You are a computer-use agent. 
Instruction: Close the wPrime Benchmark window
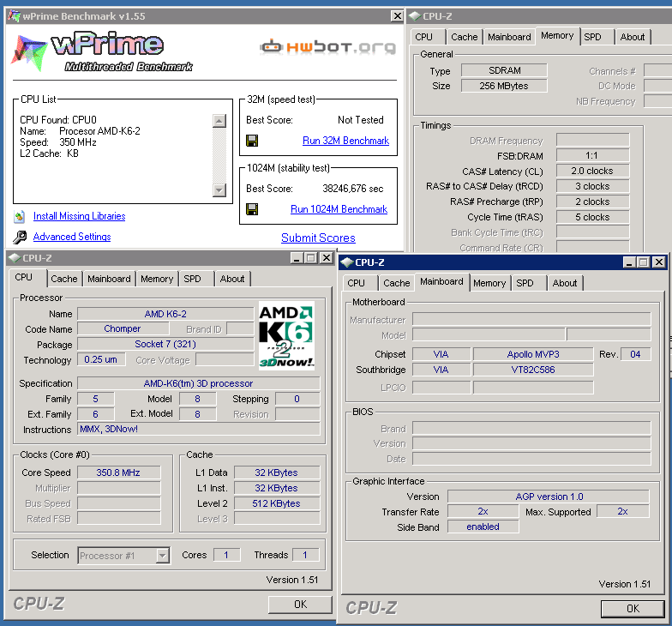pos(398,16)
